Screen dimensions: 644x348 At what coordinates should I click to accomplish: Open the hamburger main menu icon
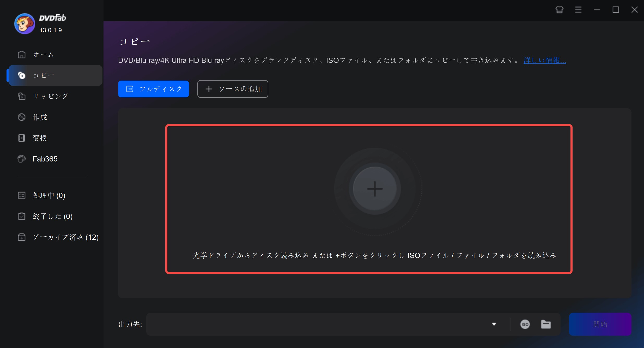578,10
